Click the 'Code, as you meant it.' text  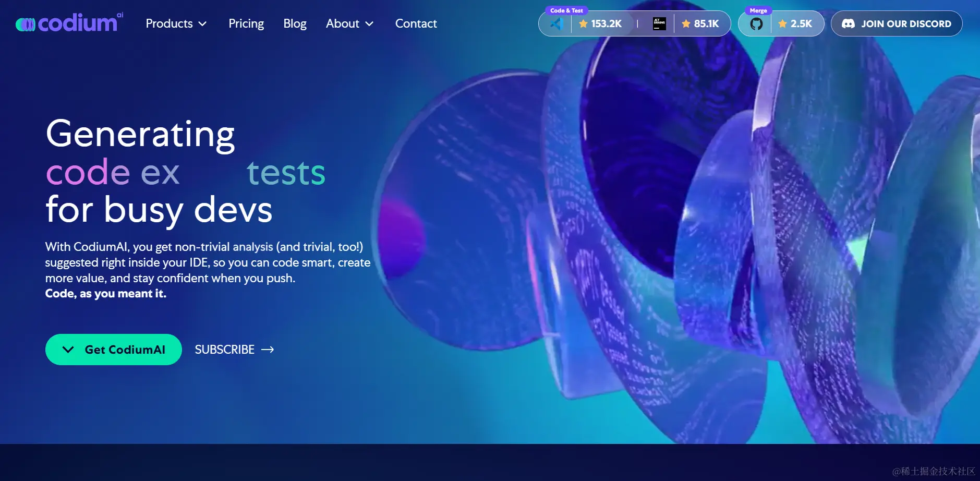[x=106, y=294]
